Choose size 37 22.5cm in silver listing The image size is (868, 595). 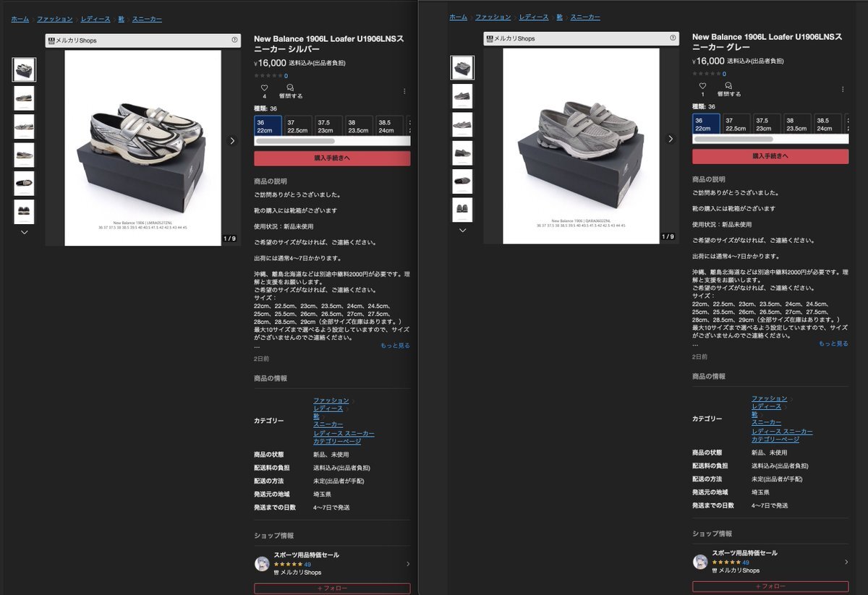click(297, 126)
